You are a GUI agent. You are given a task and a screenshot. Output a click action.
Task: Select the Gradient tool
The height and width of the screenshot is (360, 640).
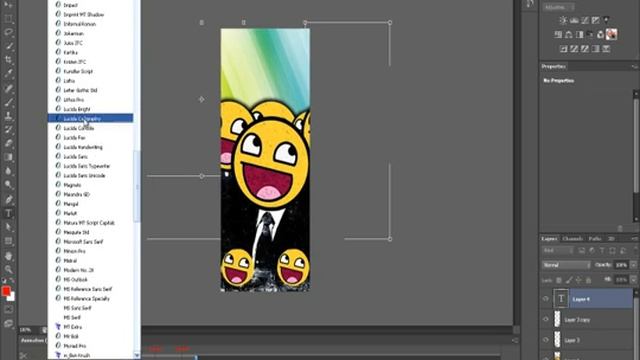point(8,157)
